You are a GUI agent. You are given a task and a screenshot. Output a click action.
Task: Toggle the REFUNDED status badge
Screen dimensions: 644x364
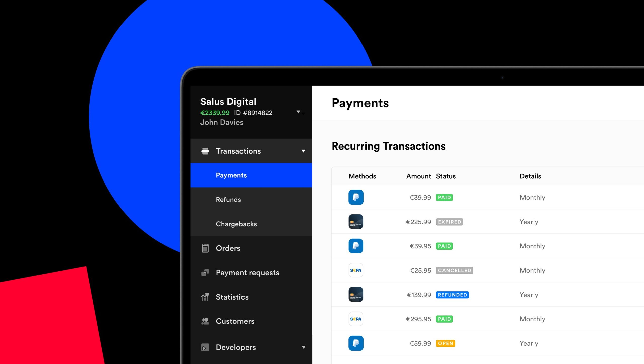452,295
